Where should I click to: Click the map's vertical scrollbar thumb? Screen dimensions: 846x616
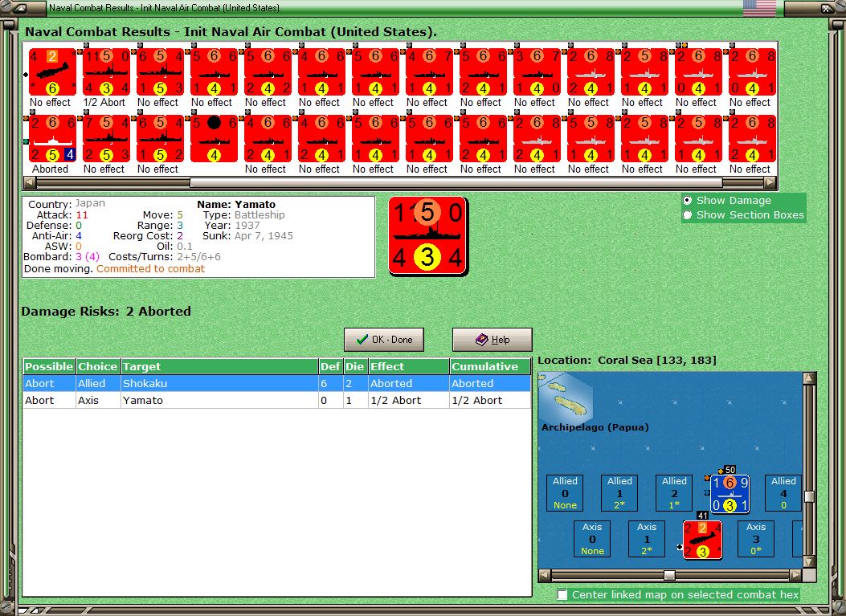coord(809,496)
